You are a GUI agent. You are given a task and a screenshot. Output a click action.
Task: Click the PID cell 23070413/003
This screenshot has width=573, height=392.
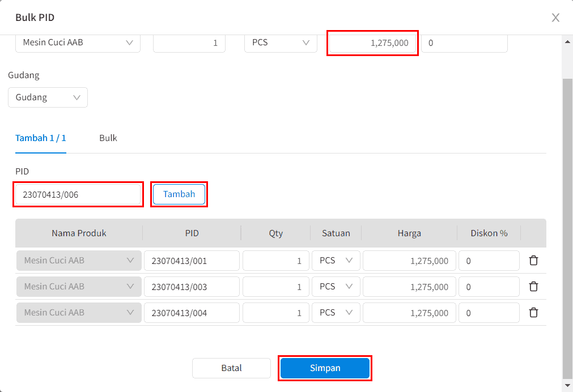click(x=192, y=287)
